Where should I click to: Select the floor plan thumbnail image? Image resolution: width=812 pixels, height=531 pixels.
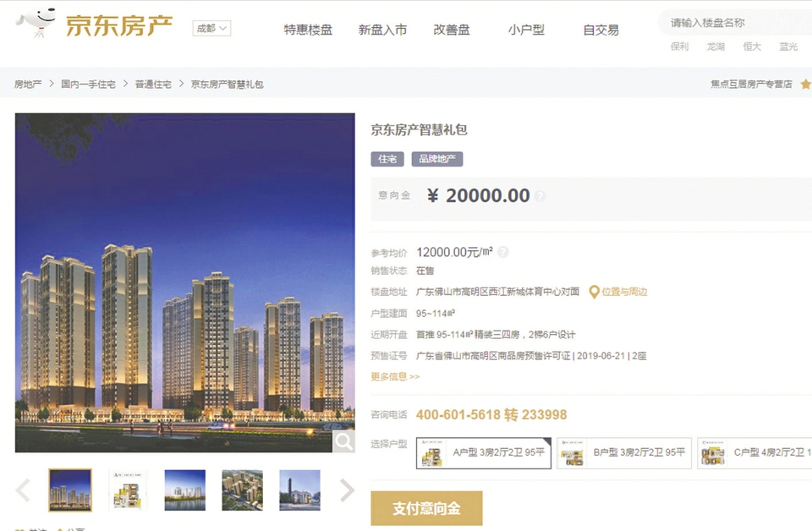pos(128,490)
